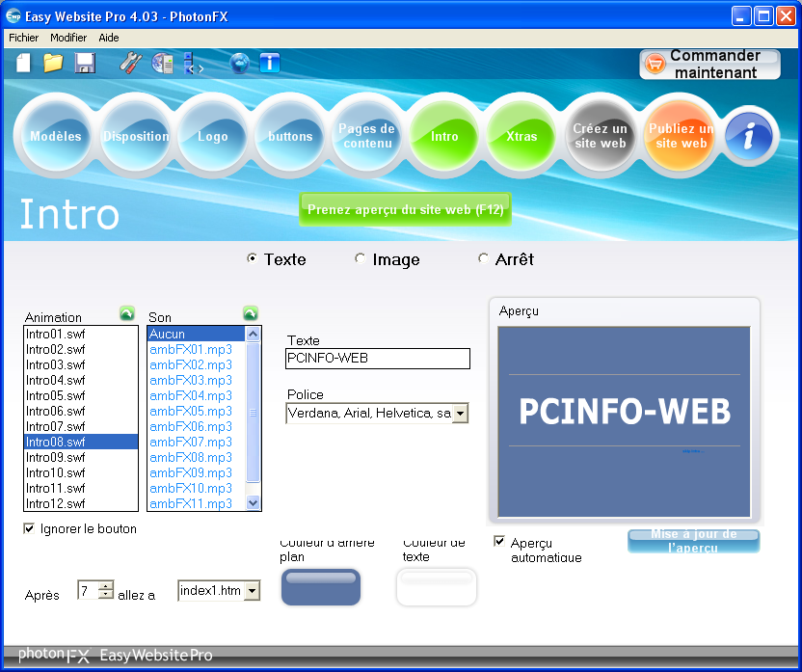
Task: Select the Texte radio button
Action: click(252, 258)
